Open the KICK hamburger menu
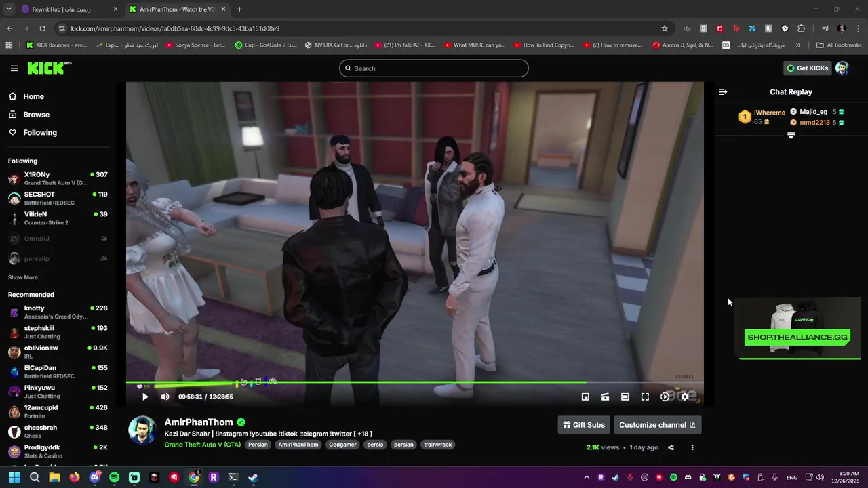 coord(14,68)
